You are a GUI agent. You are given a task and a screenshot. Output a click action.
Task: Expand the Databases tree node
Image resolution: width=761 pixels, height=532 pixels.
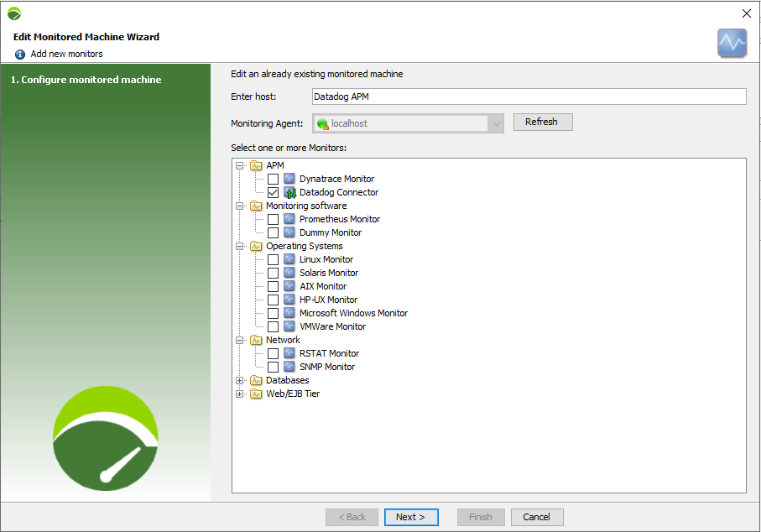click(x=240, y=380)
